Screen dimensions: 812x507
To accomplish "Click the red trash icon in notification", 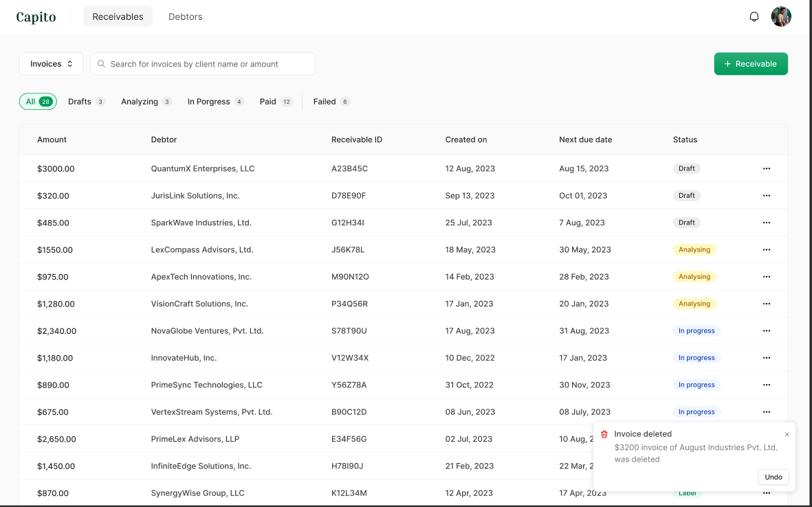I will [604, 434].
